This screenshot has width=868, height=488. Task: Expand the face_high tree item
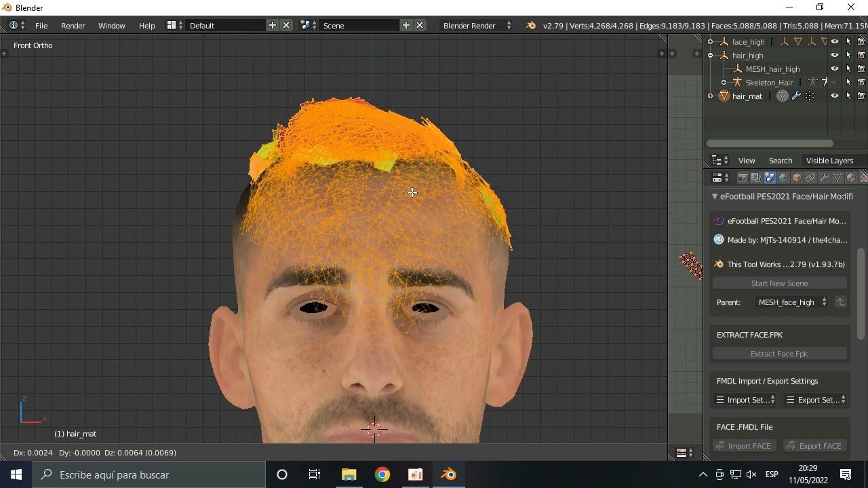click(711, 41)
